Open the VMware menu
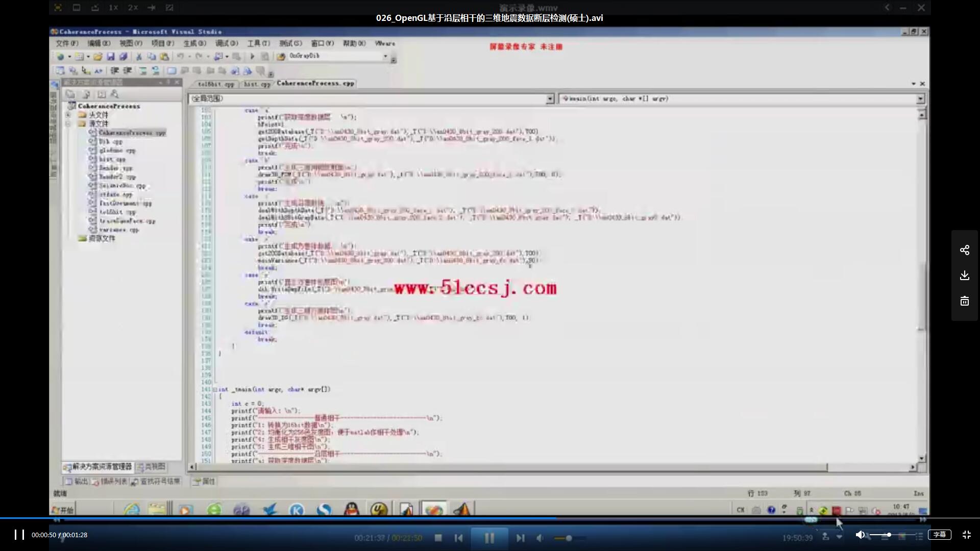This screenshot has height=551, width=980. click(x=385, y=43)
